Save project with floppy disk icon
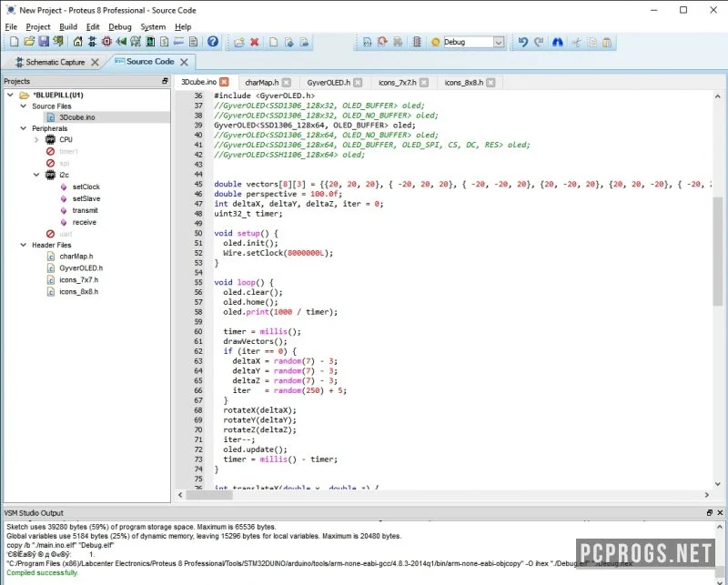The height and width of the screenshot is (585, 728). tap(44, 42)
